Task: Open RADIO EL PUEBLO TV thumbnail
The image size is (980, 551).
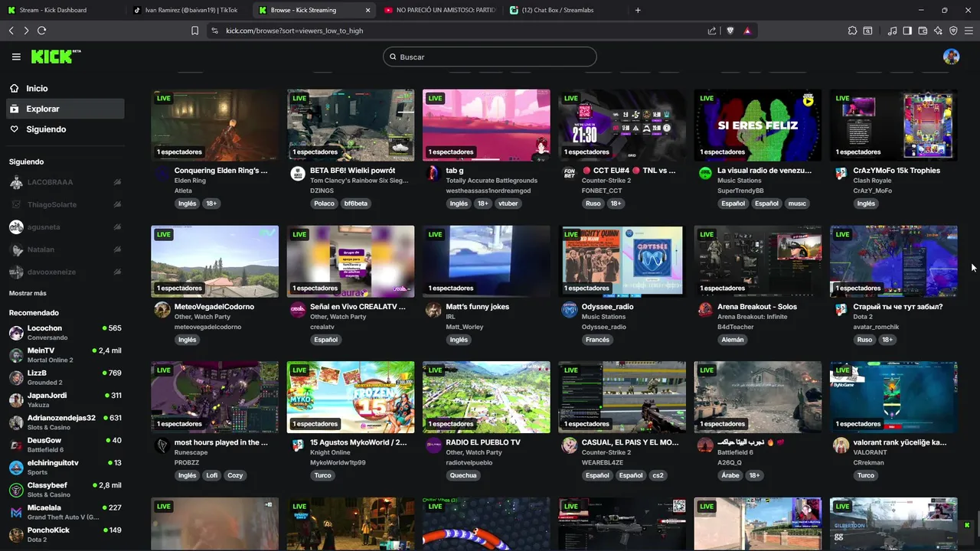Action: pyautogui.click(x=486, y=397)
